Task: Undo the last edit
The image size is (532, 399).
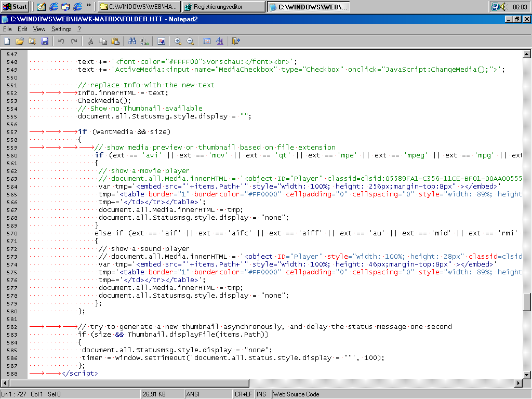Action: [61, 42]
